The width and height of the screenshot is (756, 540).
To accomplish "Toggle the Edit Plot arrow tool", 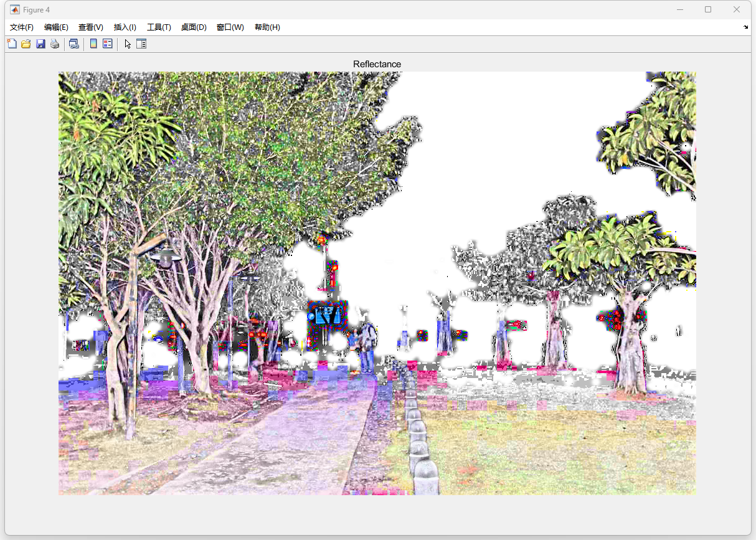I will coord(128,44).
